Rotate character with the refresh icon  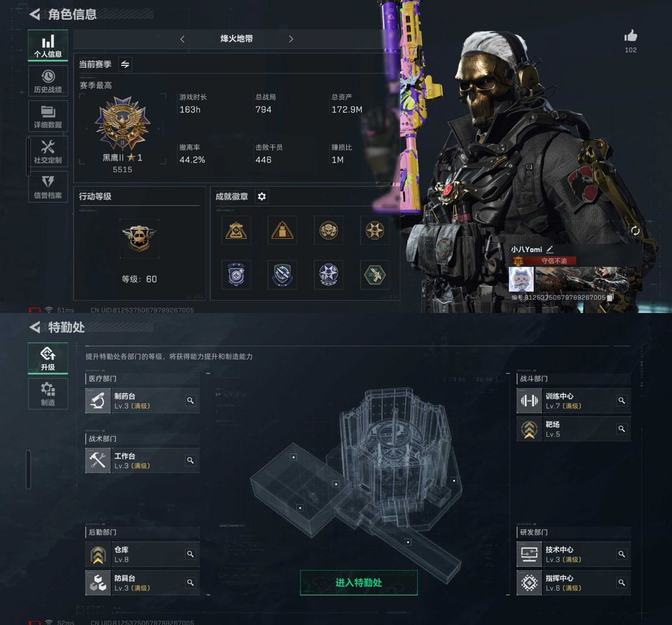point(635,230)
